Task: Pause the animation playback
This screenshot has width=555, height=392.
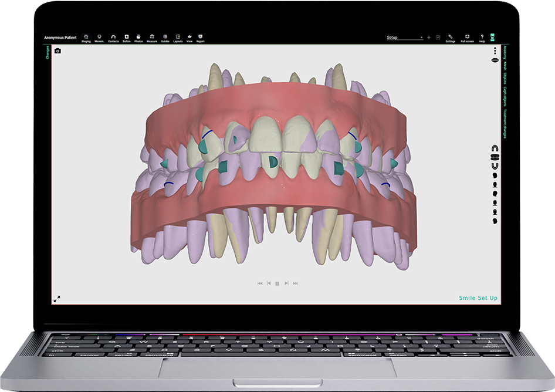Action: [x=277, y=283]
